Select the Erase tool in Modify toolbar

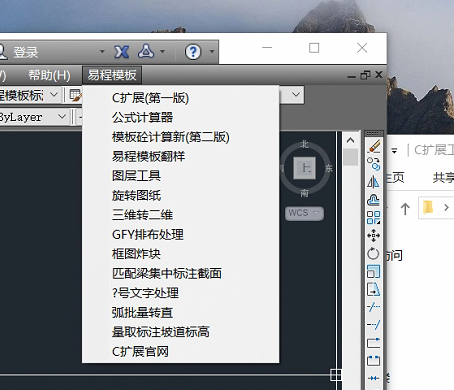click(x=374, y=146)
